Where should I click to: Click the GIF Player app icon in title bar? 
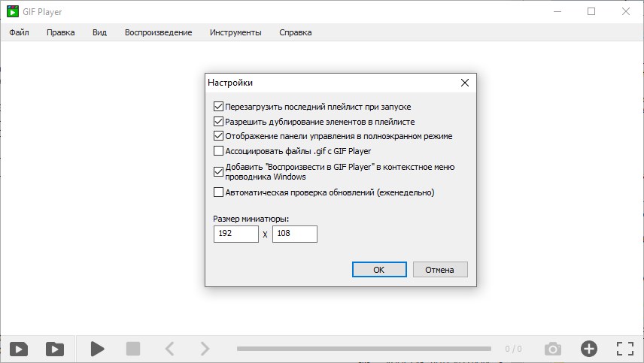point(13,11)
